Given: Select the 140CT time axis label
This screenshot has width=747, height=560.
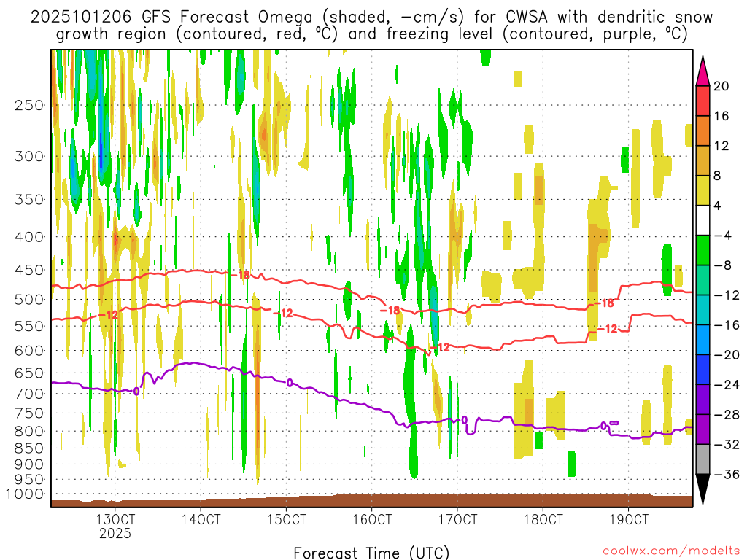Looking at the screenshot, I should click(201, 519).
